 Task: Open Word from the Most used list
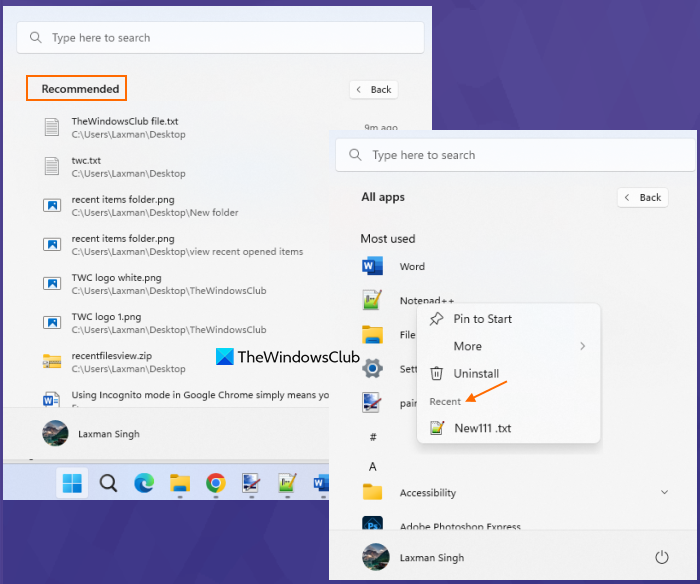pyautogui.click(x=411, y=267)
